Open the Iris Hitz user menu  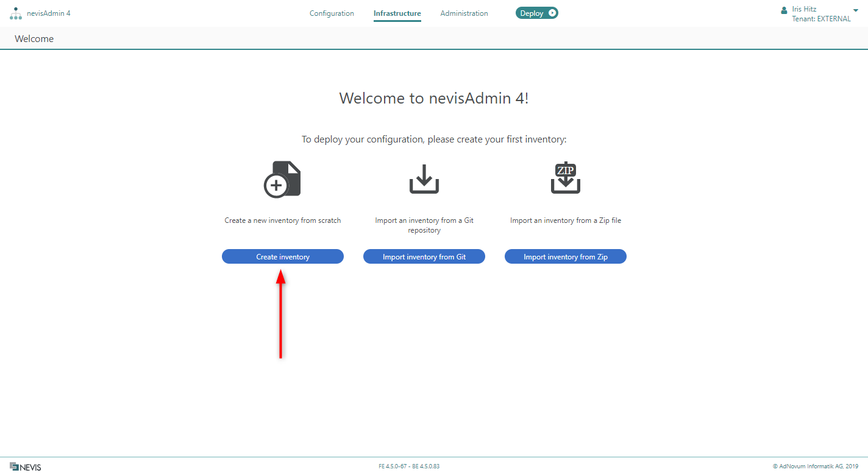[804, 9]
